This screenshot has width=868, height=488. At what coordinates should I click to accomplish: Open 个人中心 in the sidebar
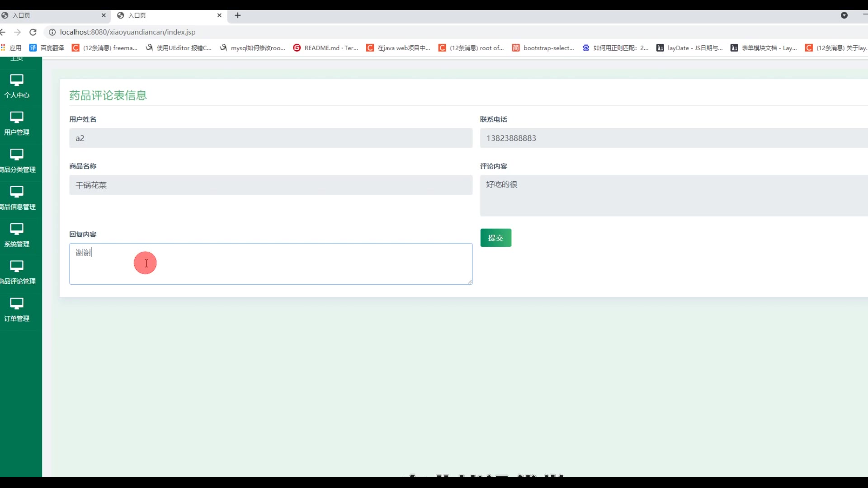(x=17, y=86)
